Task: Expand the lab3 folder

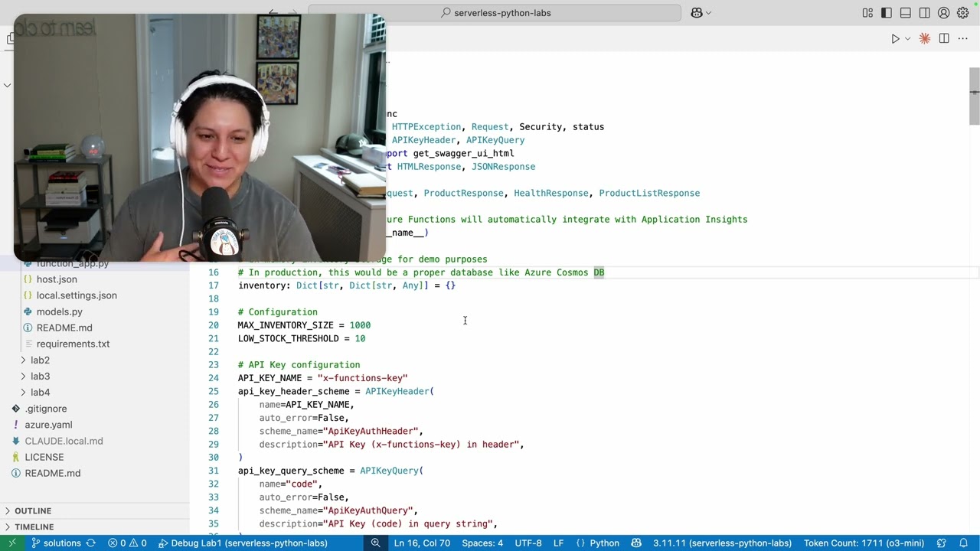Action: point(40,376)
